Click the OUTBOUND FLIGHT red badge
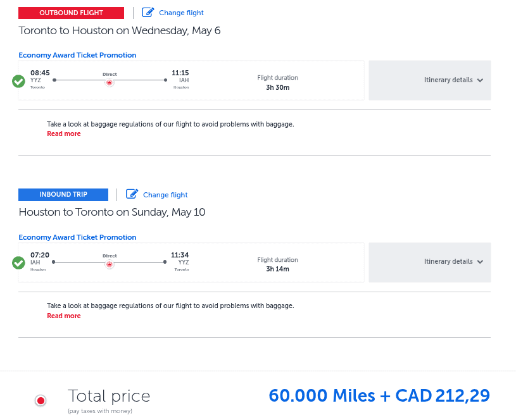 pos(71,12)
